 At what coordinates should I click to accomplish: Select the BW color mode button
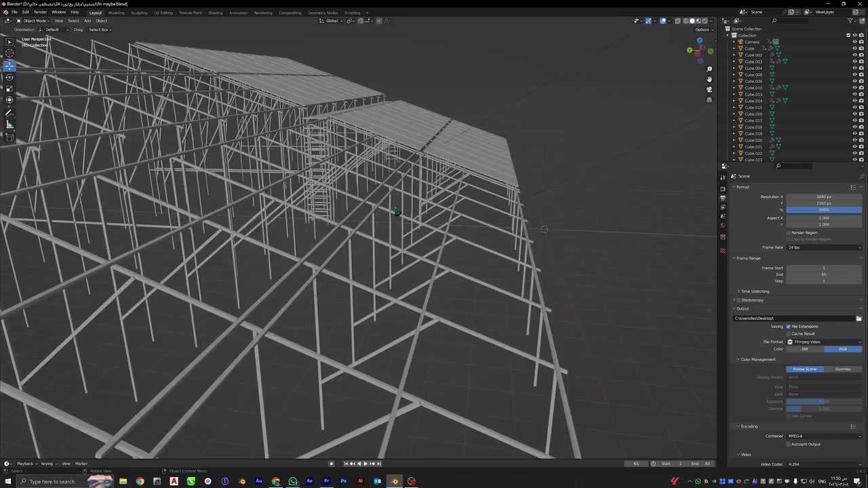point(805,349)
